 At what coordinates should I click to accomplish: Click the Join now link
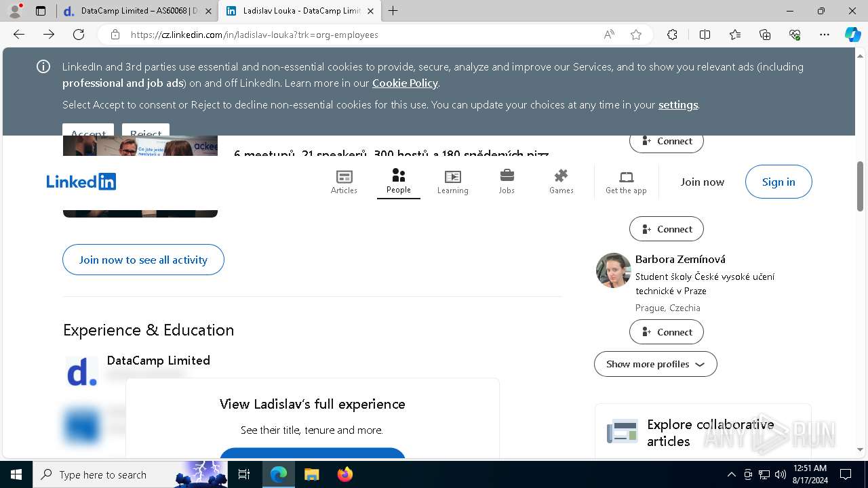click(703, 182)
